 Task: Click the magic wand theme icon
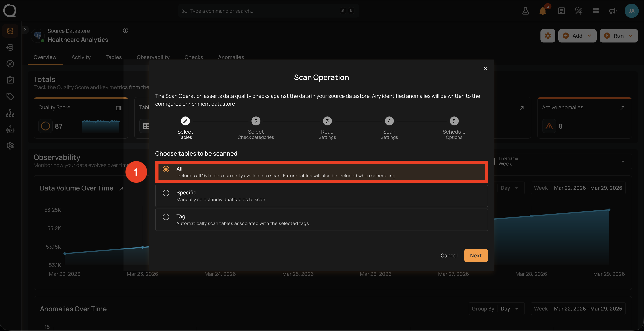[579, 11]
